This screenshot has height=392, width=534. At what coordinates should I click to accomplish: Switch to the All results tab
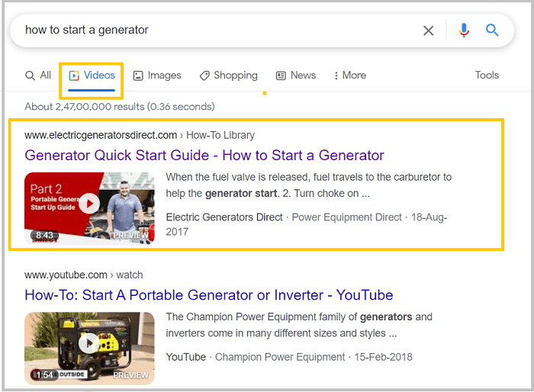click(x=38, y=76)
